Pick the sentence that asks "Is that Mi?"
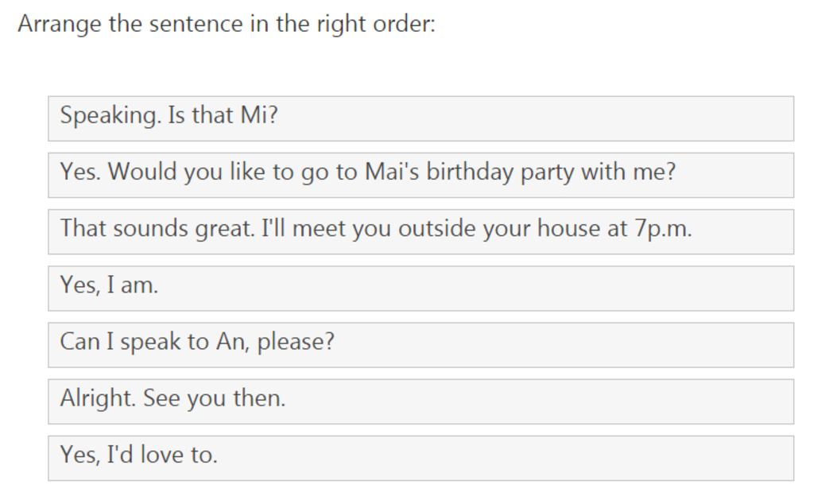Image resolution: width=814 pixels, height=504 pixels. [421, 118]
